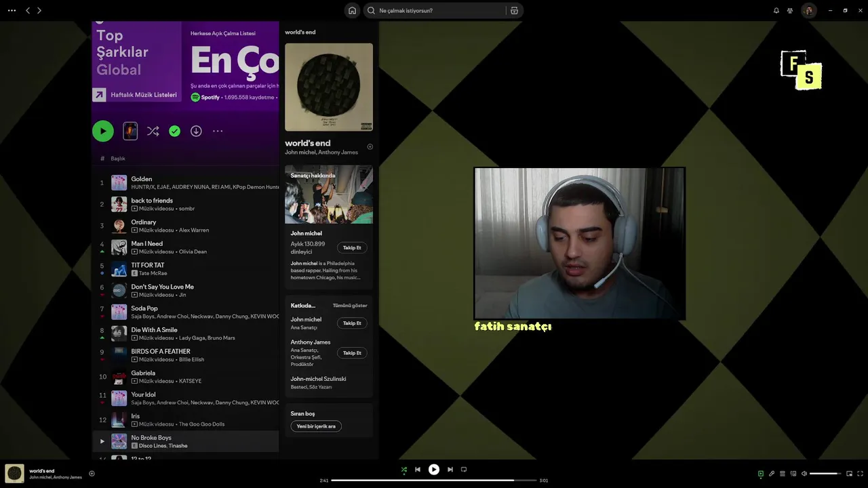The height and width of the screenshot is (488, 868).
Task: Click the Golden album art thumbnail
Action: (119, 183)
